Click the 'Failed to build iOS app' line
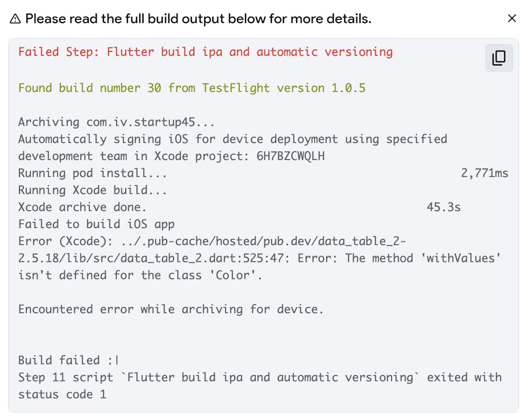 [96, 224]
